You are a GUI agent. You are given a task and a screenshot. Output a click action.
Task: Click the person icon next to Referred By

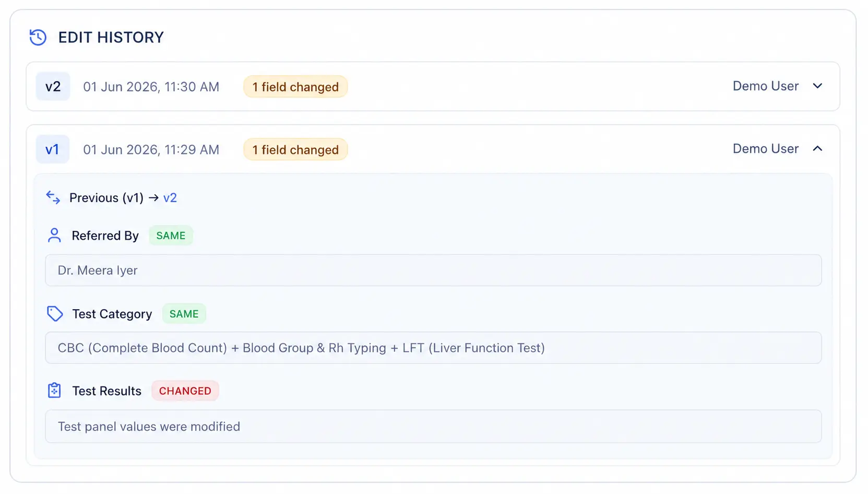coord(54,236)
